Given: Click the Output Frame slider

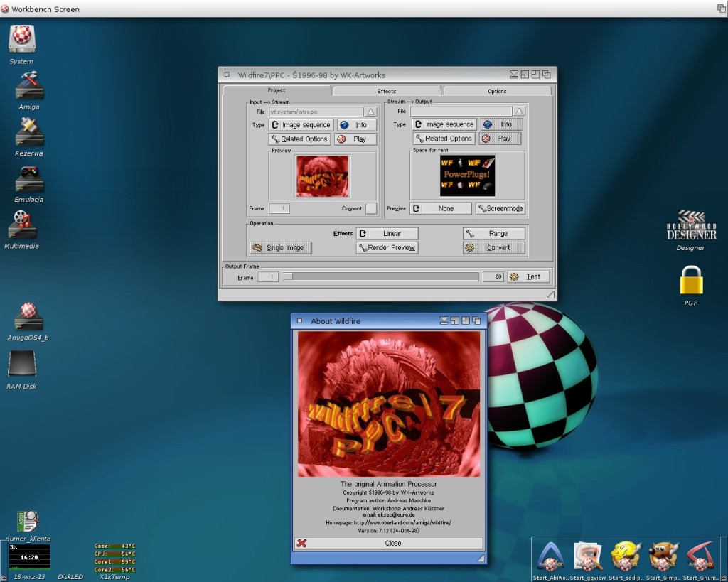Looking at the screenshot, I should tap(381, 276).
